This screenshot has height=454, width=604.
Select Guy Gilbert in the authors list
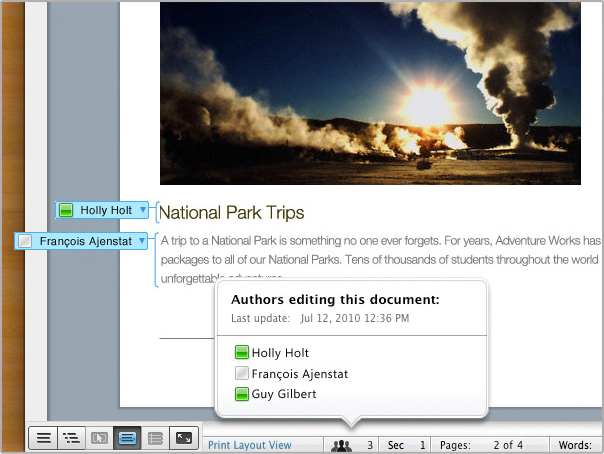[x=284, y=394]
